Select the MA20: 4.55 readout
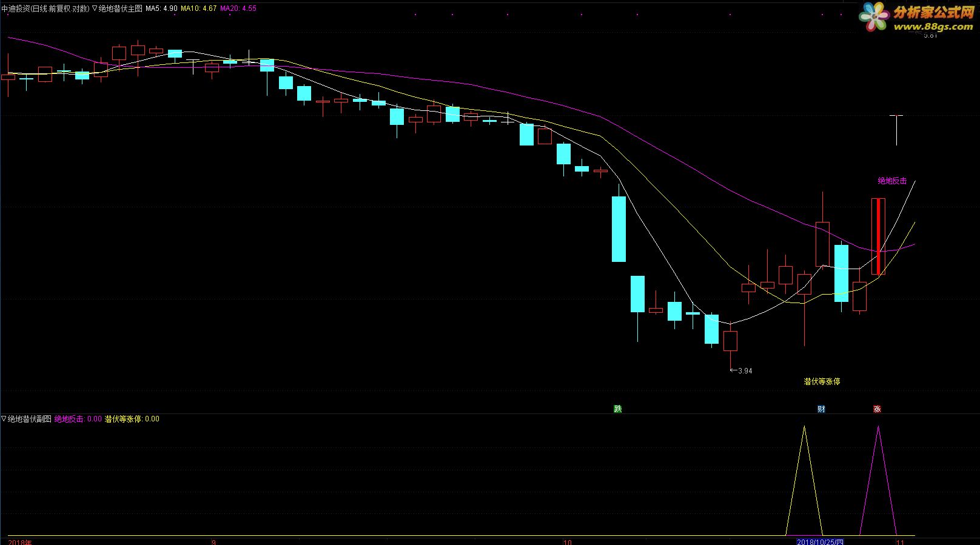980x545 pixels. (x=238, y=8)
